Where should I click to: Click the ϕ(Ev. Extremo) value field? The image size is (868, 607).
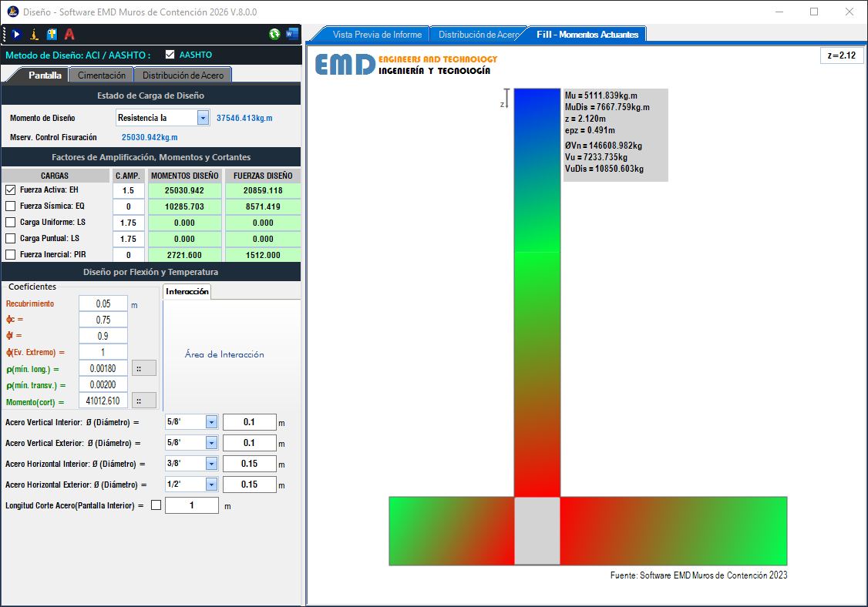click(103, 352)
